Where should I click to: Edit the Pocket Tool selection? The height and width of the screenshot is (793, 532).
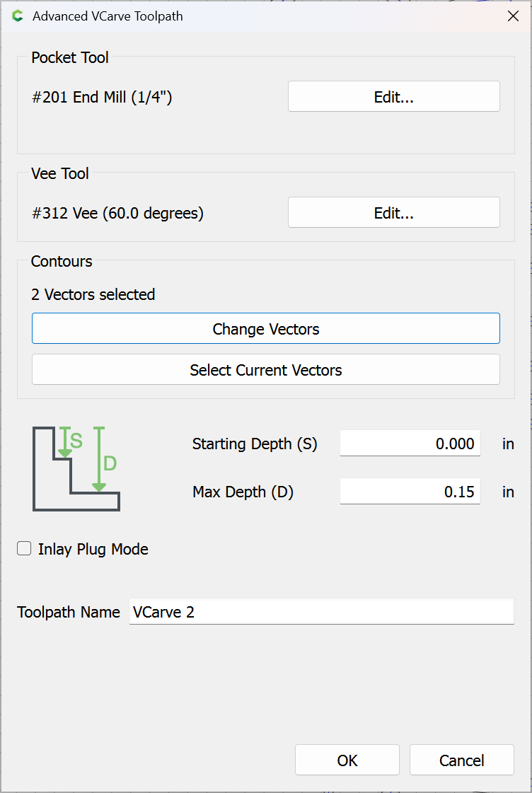pos(393,97)
